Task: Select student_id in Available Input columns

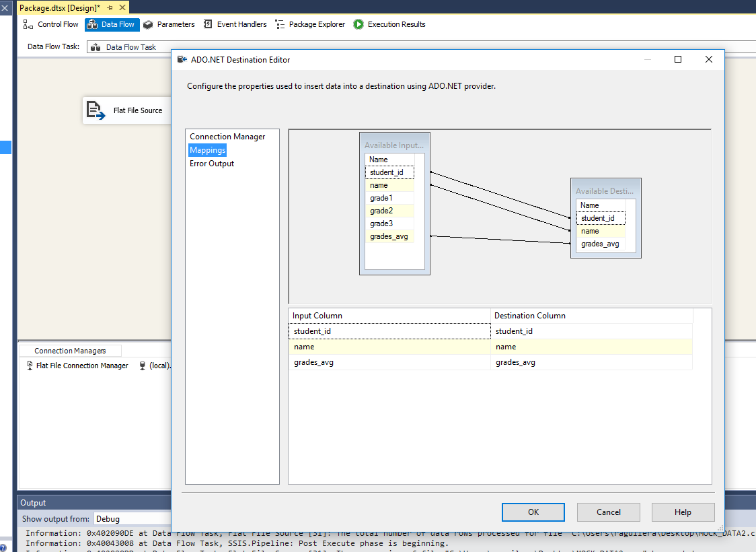Action: point(389,172)
